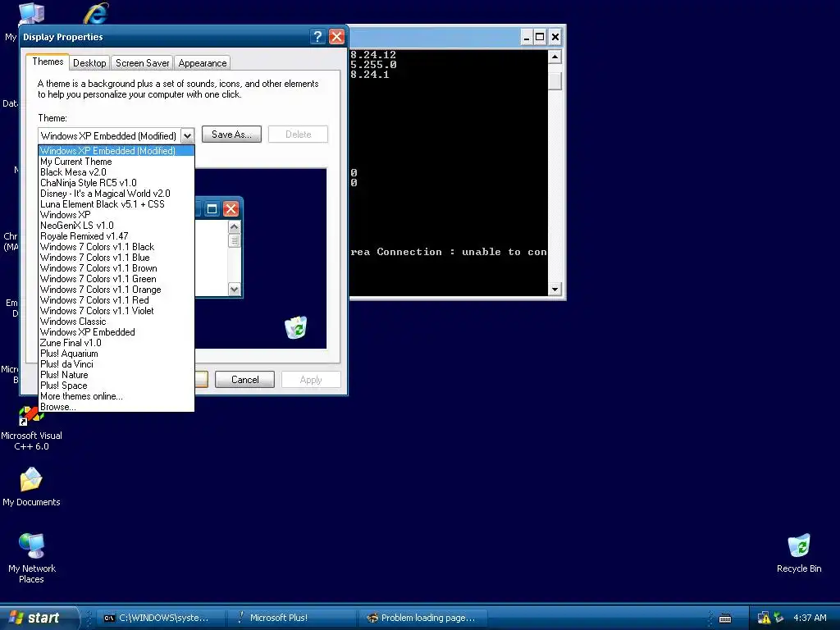
Task: Click the network warning tray icon
Action: pyautogui.click(x=764, y=618)
